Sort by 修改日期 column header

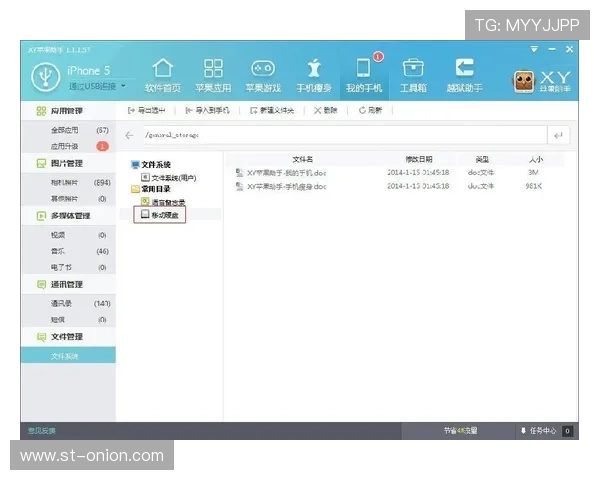click(x=419, y=159)
